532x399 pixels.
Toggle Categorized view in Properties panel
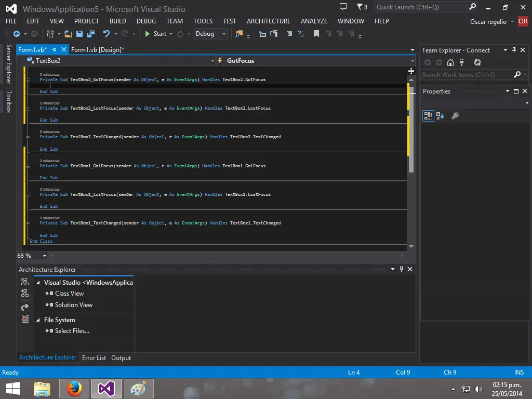pyautogui.click(x=428, y=116)
